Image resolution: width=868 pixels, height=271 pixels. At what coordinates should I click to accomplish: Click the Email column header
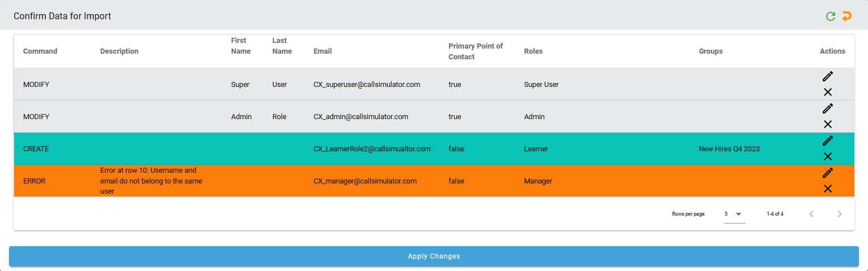(x=323, y=51)
